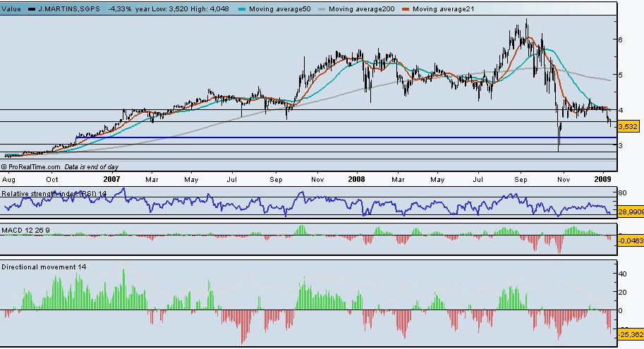Click the Directional movement 14 panel title

(x=44, y=267)
